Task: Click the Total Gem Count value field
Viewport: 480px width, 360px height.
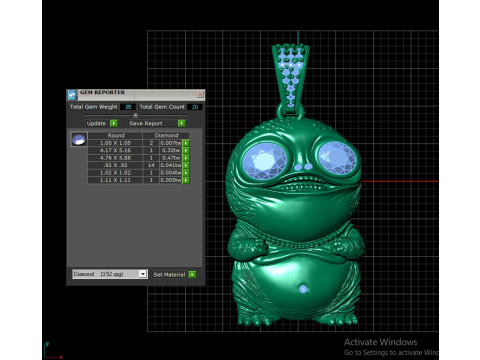Action: pos(195,107)
